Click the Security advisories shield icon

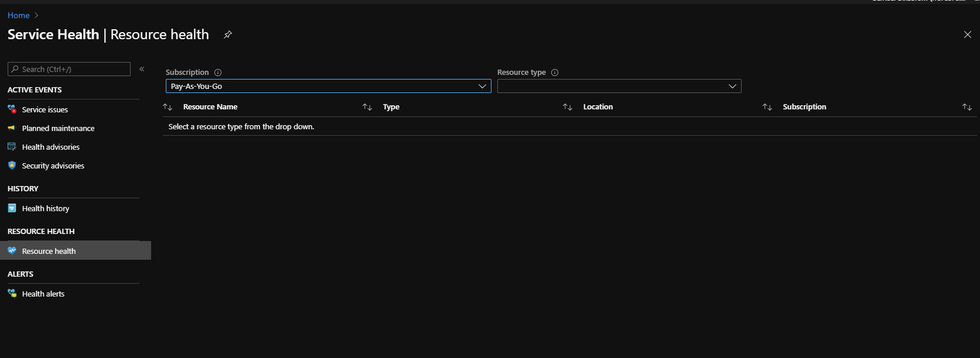coord(12,166)
